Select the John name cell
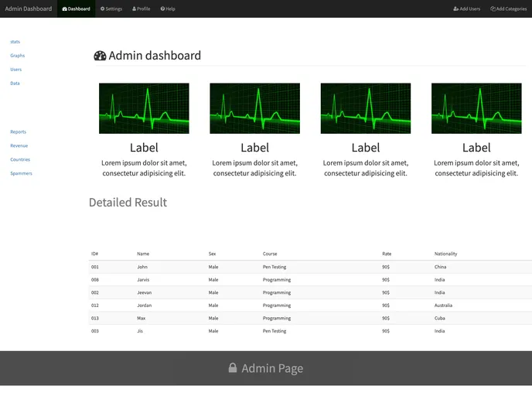The height and width of the screenshot is (396, 532). click(x=142, y=267)
